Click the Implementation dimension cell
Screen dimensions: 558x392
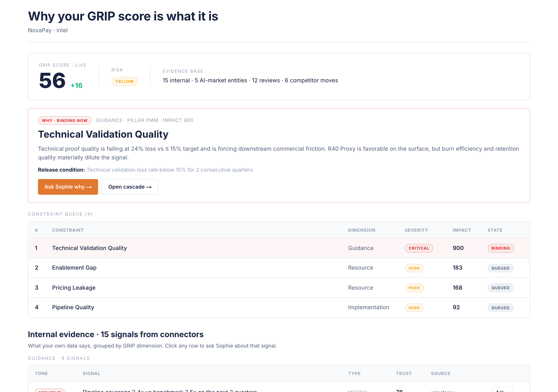pyautogui.click(x=368, y=307)
